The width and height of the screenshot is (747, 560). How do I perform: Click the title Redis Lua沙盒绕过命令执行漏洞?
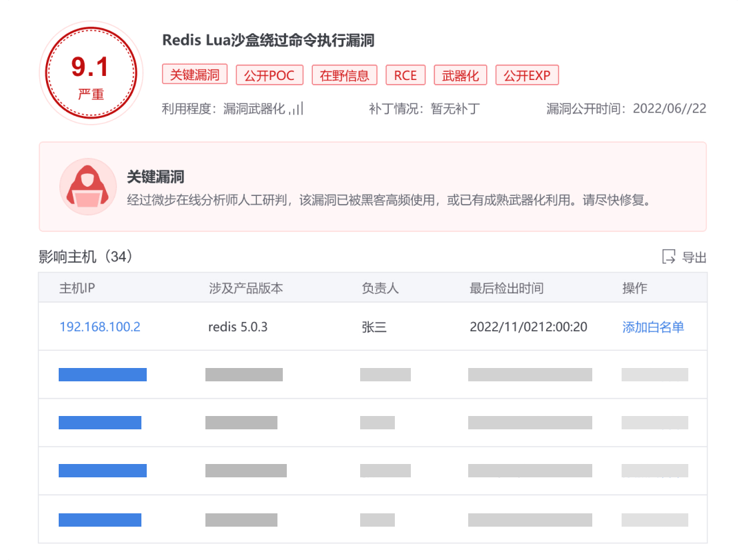[268, 40]
